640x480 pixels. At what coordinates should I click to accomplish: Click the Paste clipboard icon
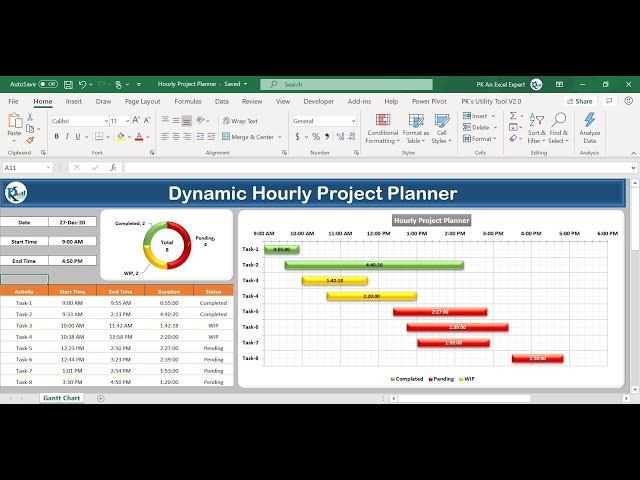(x=15, y=121)
